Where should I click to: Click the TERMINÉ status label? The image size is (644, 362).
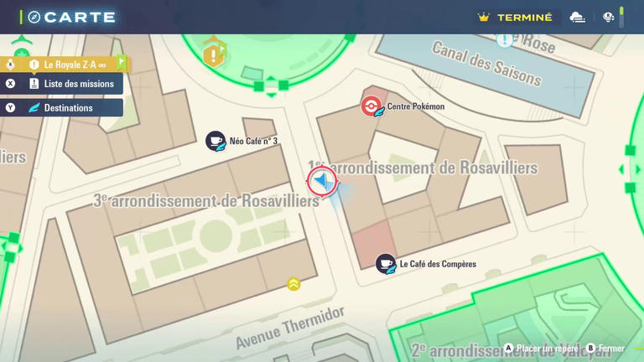click(x=524, y=18)
